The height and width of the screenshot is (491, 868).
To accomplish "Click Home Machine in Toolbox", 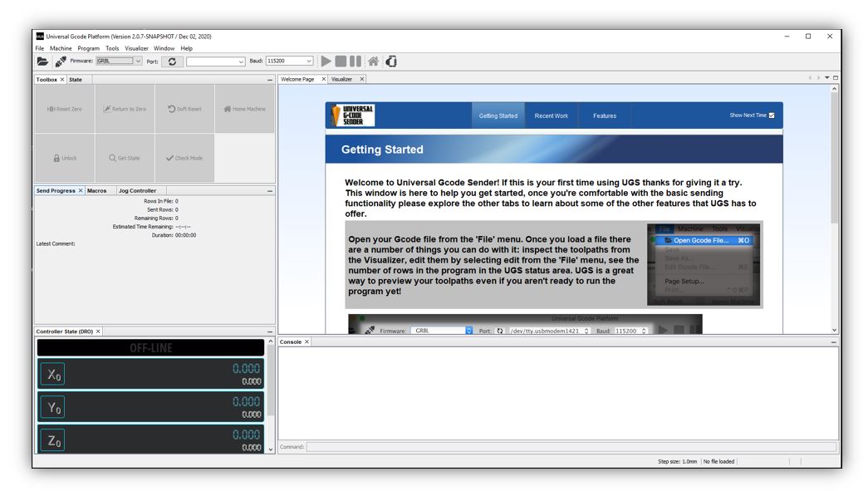I will pyautogui.click(x=244, y=109).
